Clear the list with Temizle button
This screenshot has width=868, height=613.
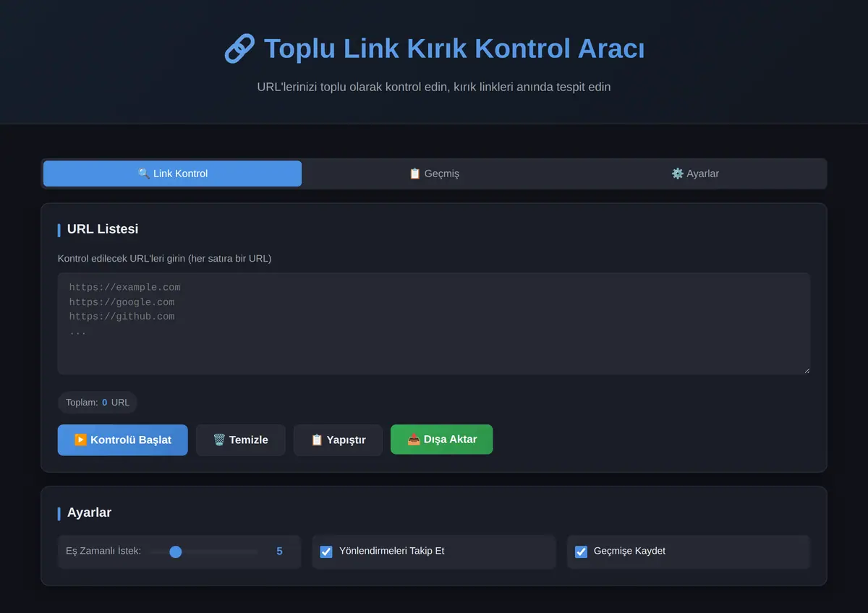click(x=241, y=440)
